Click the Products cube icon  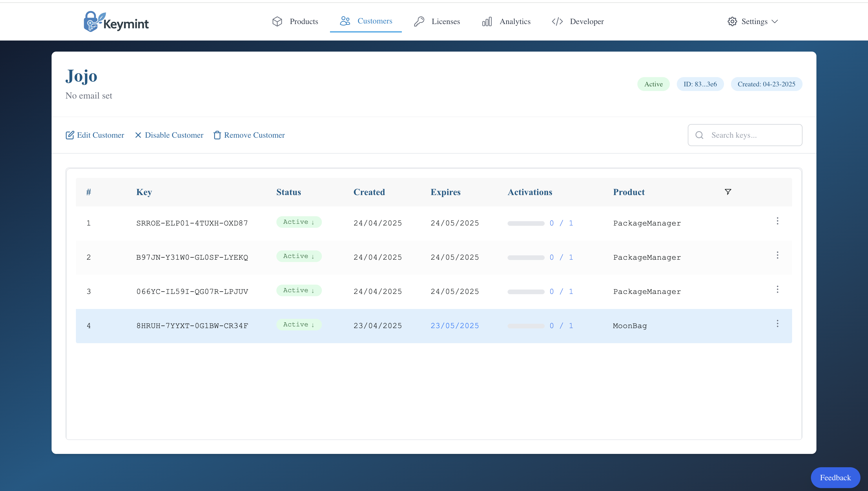point(277,21)
